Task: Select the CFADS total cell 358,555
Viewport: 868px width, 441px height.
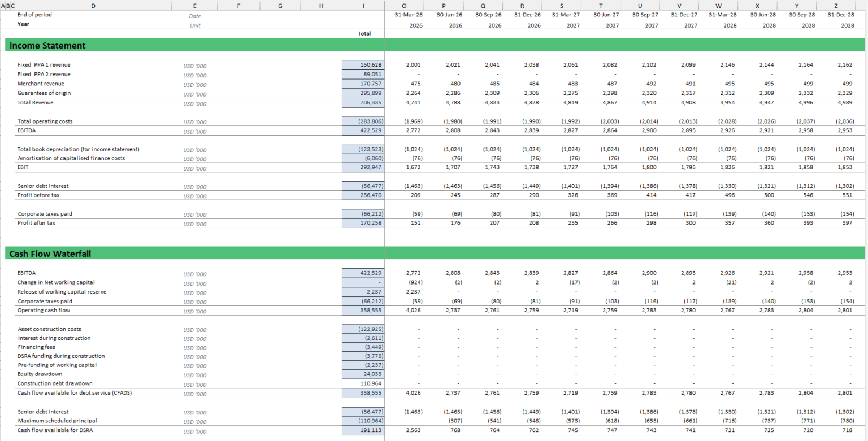Action: point(364,392)
